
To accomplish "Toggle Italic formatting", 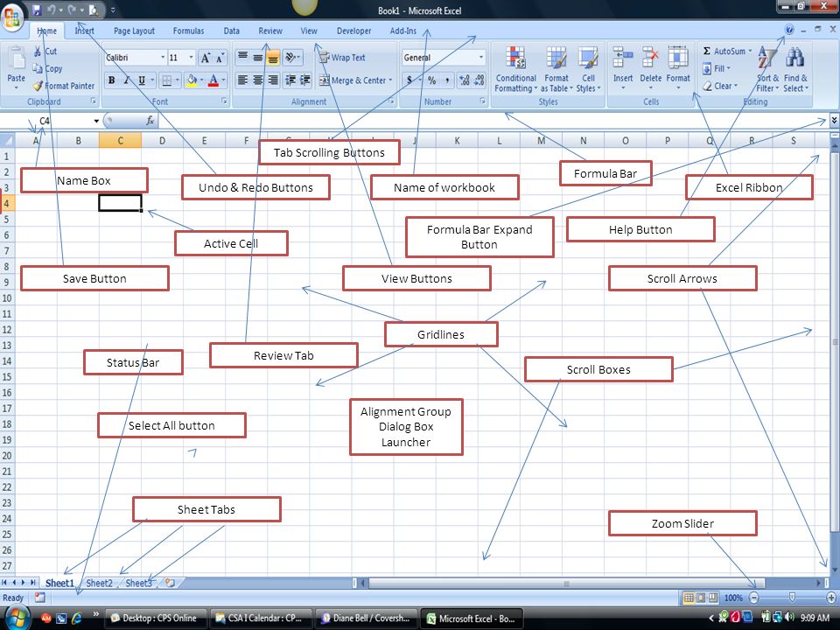I will (126, 80).
